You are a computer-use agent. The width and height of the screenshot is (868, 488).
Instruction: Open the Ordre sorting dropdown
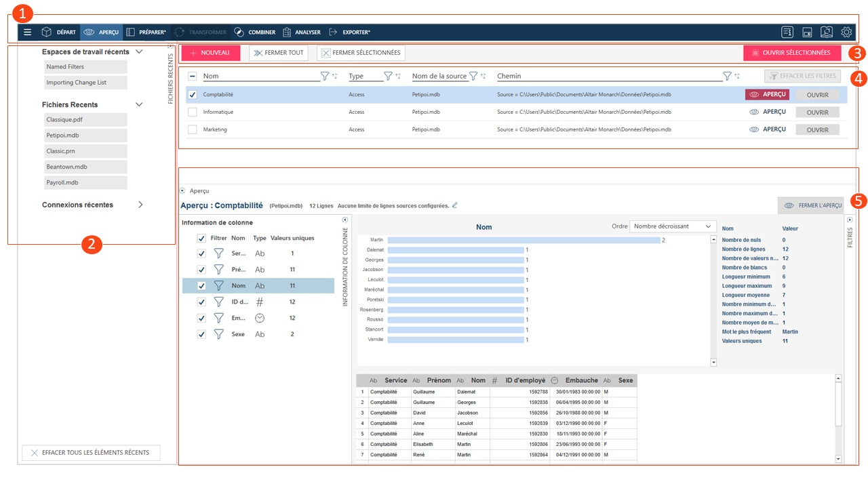(x=672, y=226)
